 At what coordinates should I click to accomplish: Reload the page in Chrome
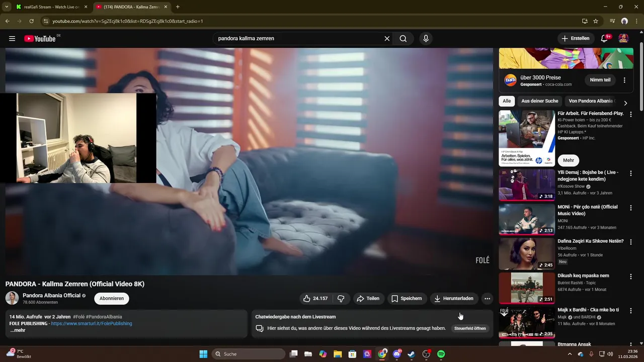coord(31,21)
